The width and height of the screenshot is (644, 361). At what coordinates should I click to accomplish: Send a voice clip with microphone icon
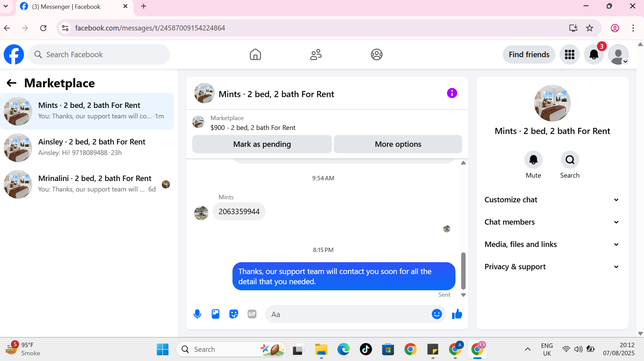197,314
